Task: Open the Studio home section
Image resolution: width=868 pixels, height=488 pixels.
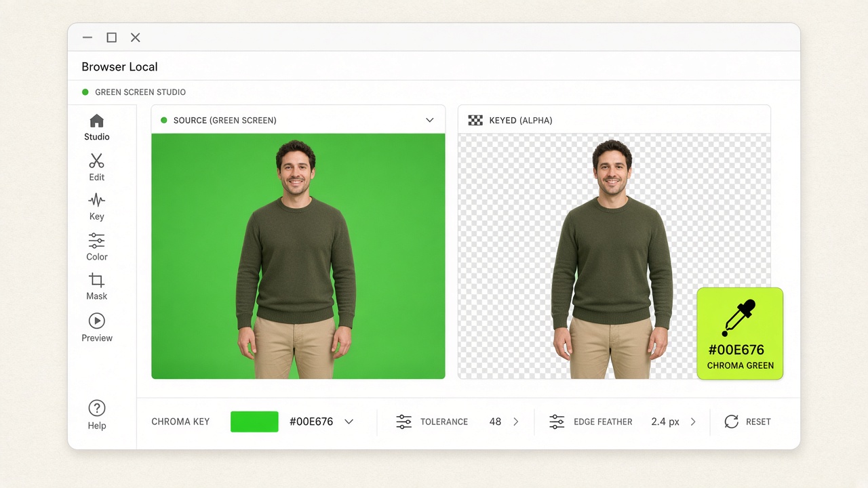Action: tap(97, 127)
